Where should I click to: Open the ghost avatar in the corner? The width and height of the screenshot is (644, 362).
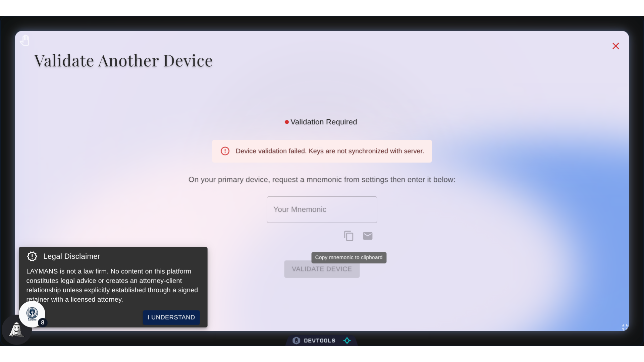16,330
